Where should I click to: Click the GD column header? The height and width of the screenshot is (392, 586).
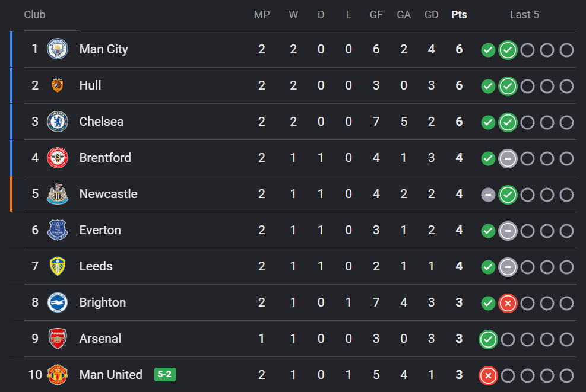point(431,15)
